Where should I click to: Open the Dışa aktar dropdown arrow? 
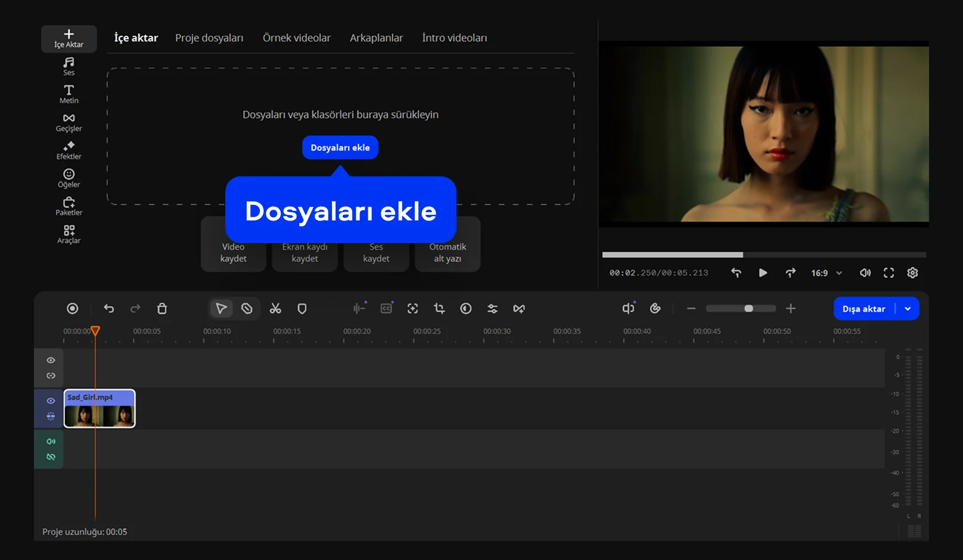tap(908, 309)
